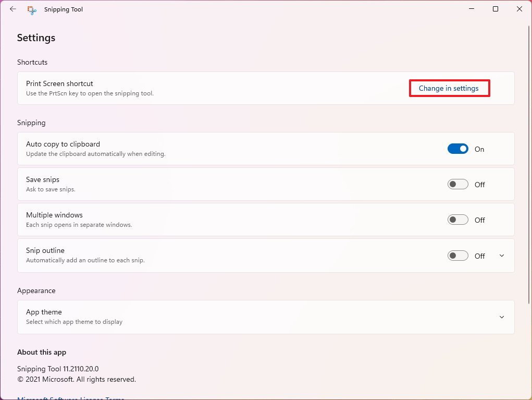Click the Snipping section heading
This screenshot has height=400, width=532.
click(31, 123)
